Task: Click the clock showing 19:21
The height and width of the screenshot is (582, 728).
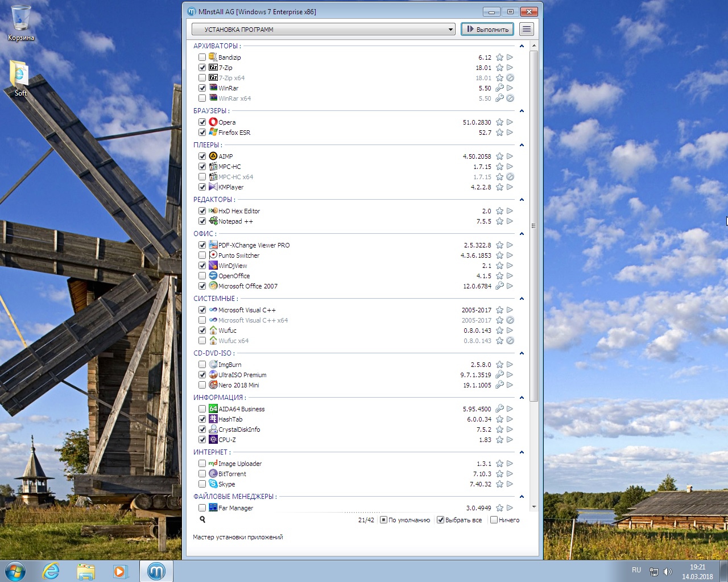Action: (697, 567)
